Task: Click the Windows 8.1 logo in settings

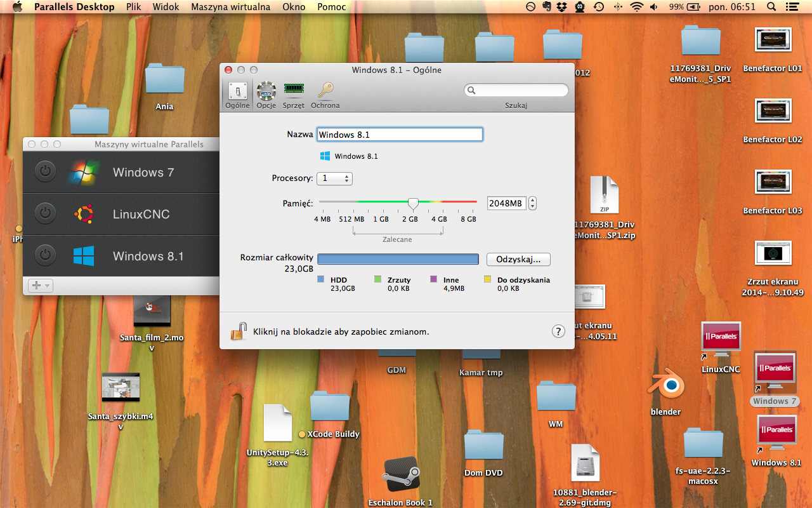Action: point(325,156)
